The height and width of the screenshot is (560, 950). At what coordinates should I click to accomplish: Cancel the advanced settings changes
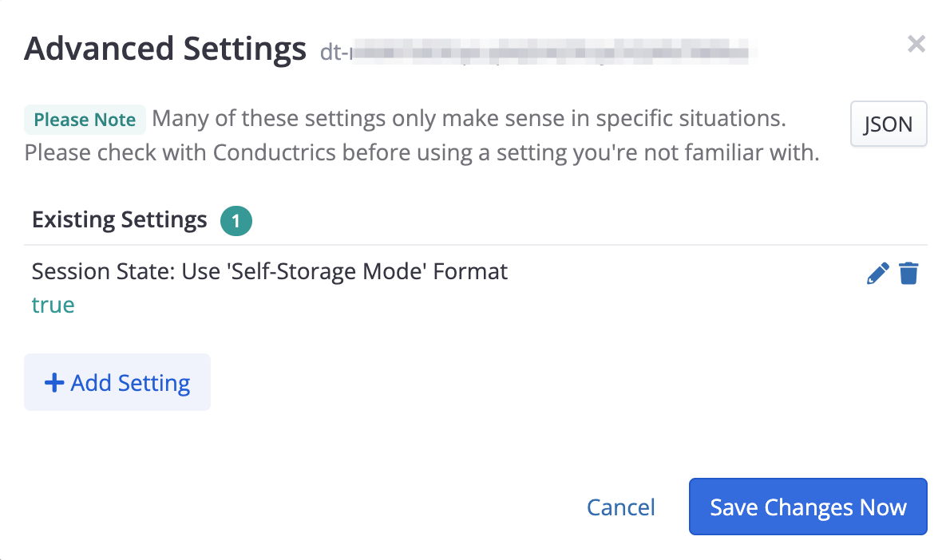620,507
